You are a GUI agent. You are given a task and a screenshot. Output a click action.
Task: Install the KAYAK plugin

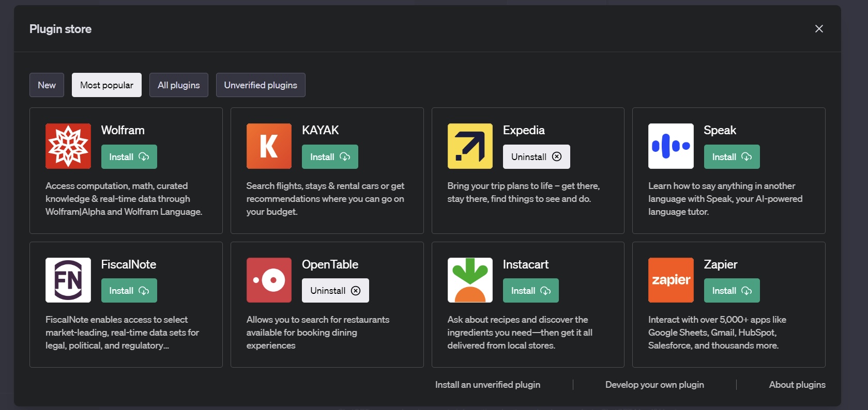pos(330,157)
